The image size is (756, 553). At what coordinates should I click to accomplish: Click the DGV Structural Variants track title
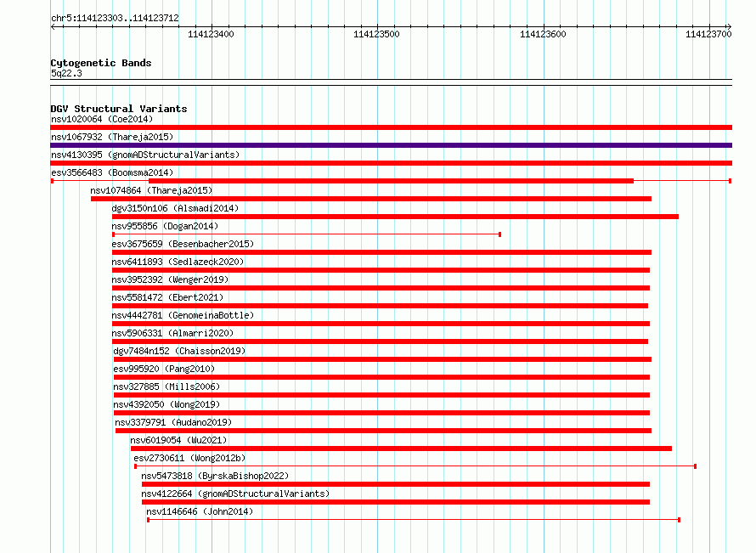click(119, 109)
